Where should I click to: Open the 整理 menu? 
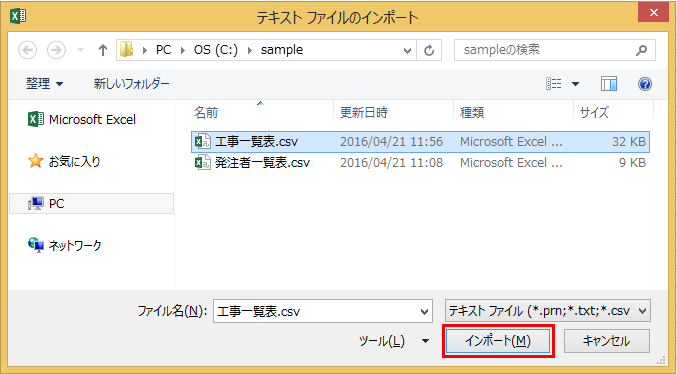[44, 83]
